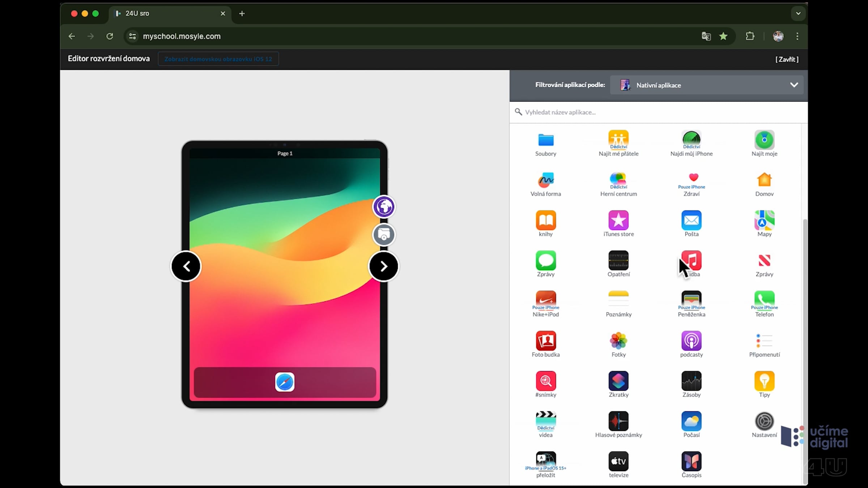868x488 pixels.
Task: Open the Nativní aplikace filter dropdown
Action: pos(707,85)
